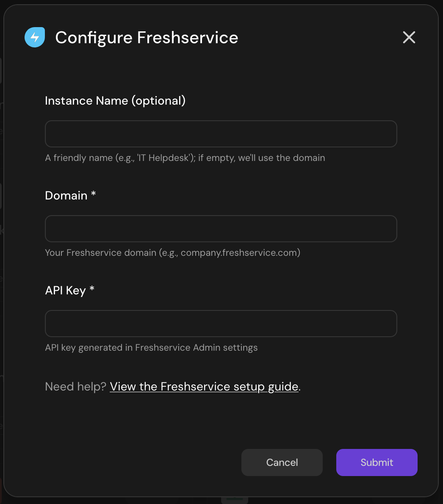Select the blue app icon beside the dialog title

click(x=35, y=37)
